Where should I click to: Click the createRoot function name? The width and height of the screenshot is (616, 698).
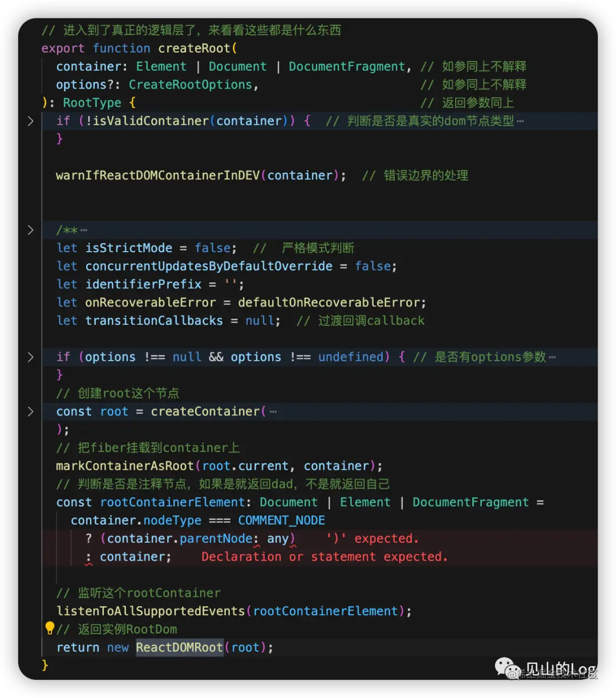click(x=194, y=49)
